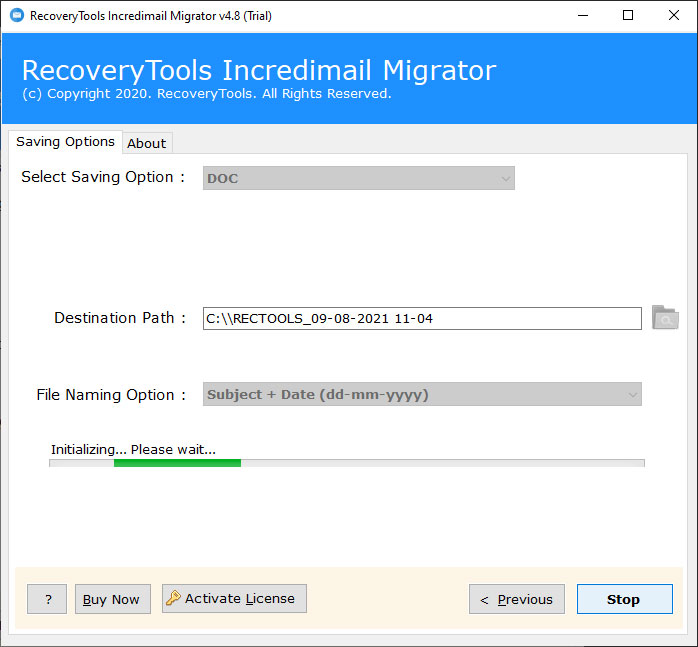698x647 pixels.
Task: Select the Saving Options tab
Action: (x=65, y=142)
